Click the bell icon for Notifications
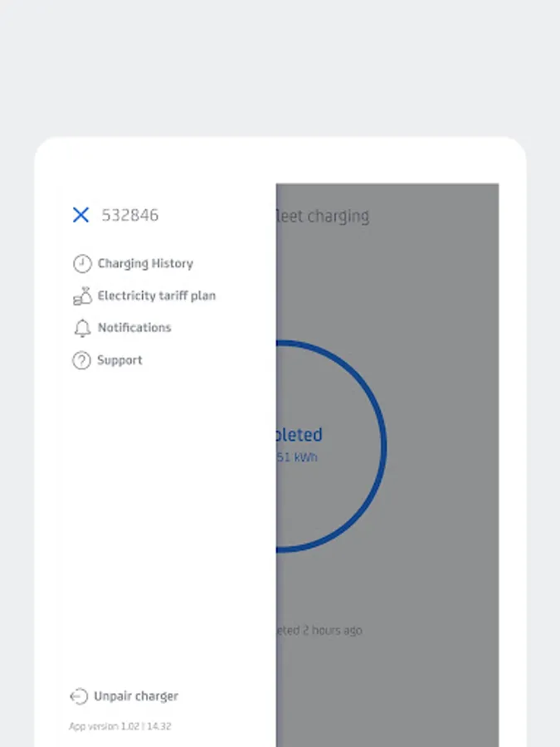 [82, 328]
